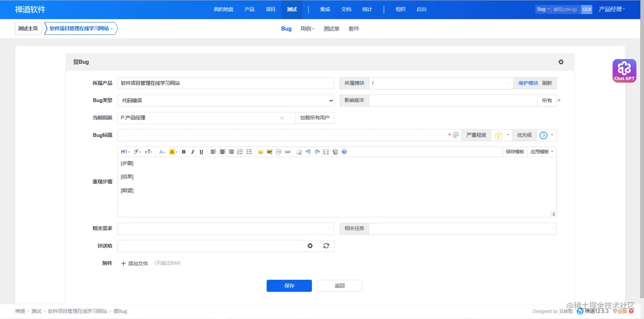Open the custom fields gear in 提Bug header
The image size is (644, 319).
pyautogui.click(x=561, y=62)
